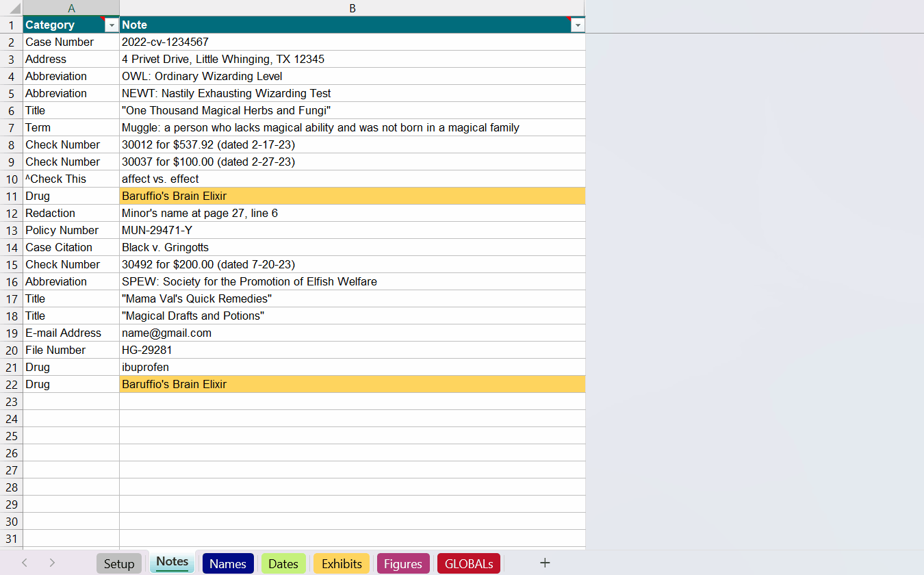Select row 11 header
Screen dimensions: 924x575
click(12, 196)
